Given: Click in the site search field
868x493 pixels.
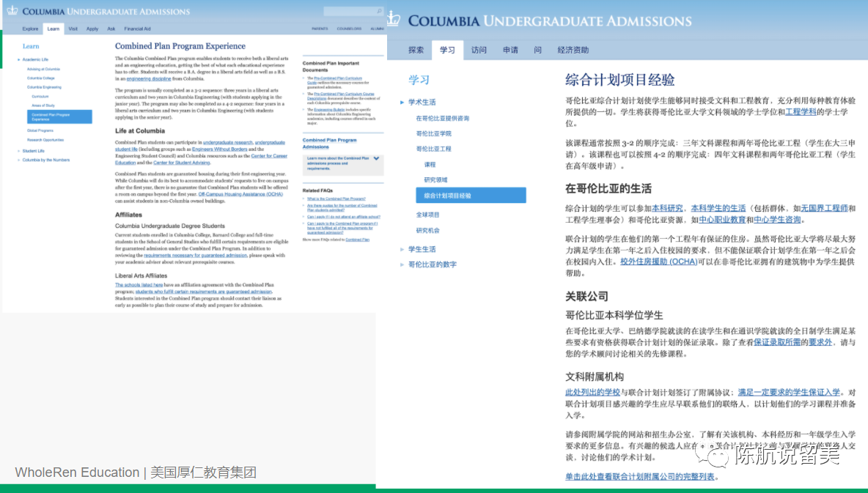Looking at the screenshot, I should pos(349,12).
